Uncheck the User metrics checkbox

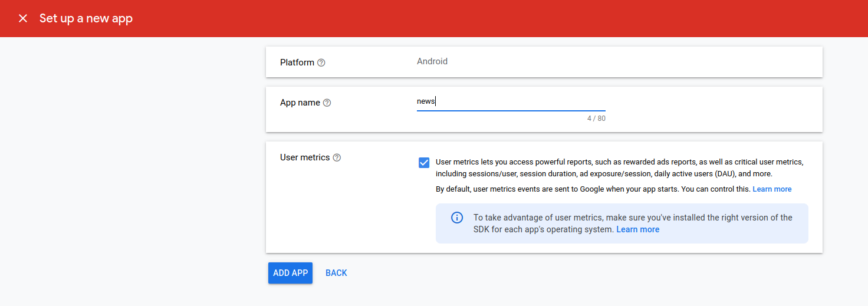(424, 163)
